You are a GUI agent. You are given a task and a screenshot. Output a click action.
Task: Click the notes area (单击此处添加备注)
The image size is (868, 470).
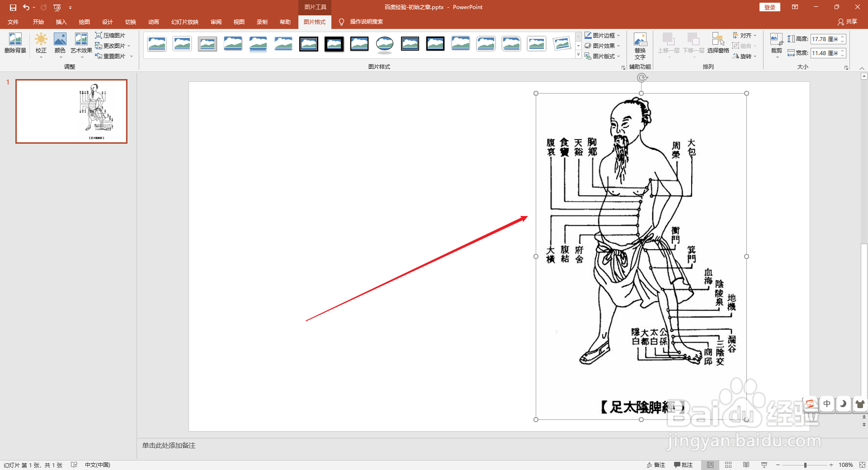pyautogui.click(x=169, y=446)
